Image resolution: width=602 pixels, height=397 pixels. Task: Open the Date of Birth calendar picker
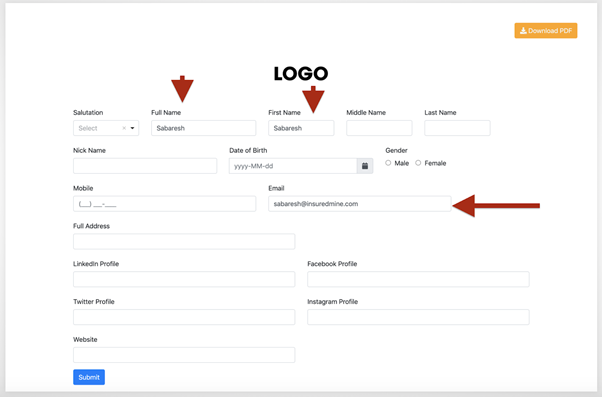point(365,166)
